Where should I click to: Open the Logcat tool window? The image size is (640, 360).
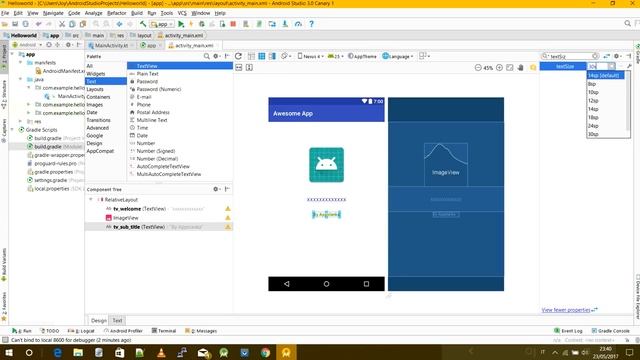point(81,331)
